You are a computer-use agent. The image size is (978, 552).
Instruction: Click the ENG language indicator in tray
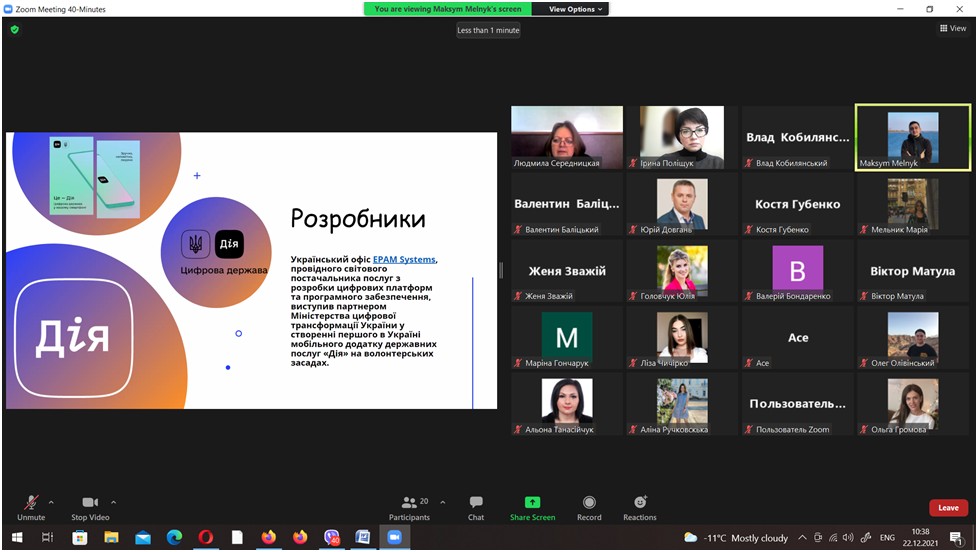tap(887, 538)
